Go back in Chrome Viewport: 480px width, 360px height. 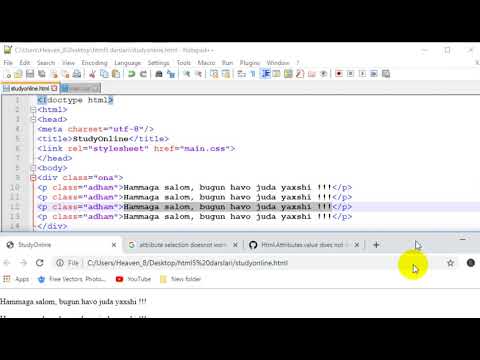coord(7,263)
